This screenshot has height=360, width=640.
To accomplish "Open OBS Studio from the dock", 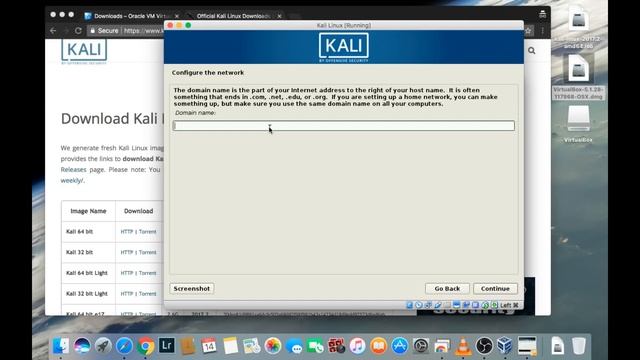I will (x=484, y=346).
